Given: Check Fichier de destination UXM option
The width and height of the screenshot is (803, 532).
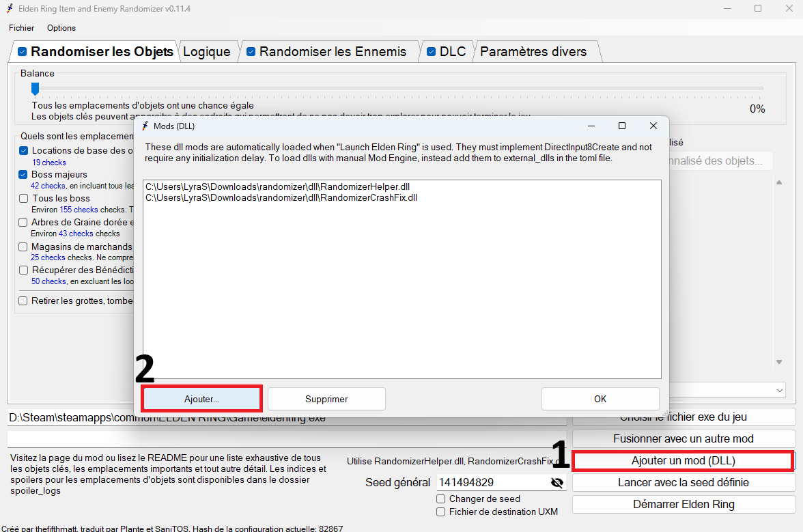Looking at the screenshot, I should tap(441, 512).
